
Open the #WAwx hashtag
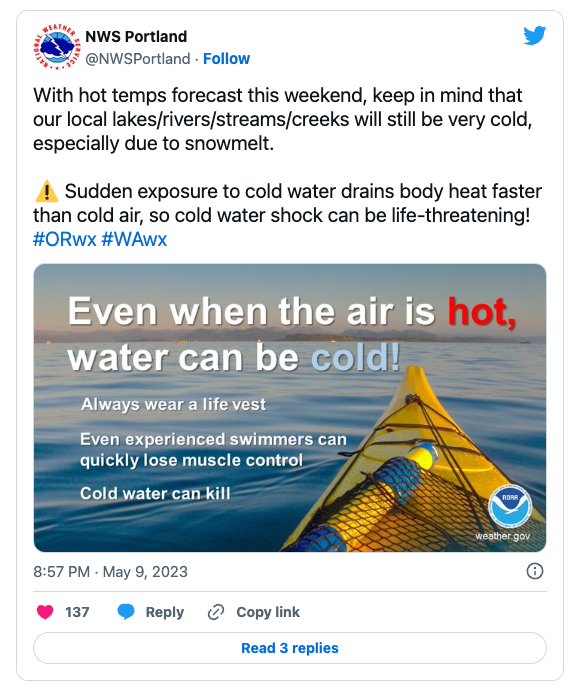coord(134,239)
